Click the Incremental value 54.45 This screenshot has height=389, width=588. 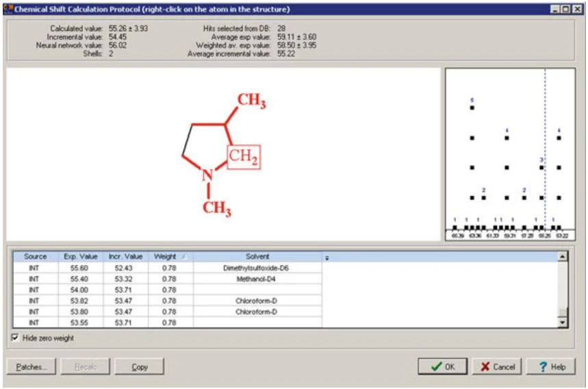[118, 37]
